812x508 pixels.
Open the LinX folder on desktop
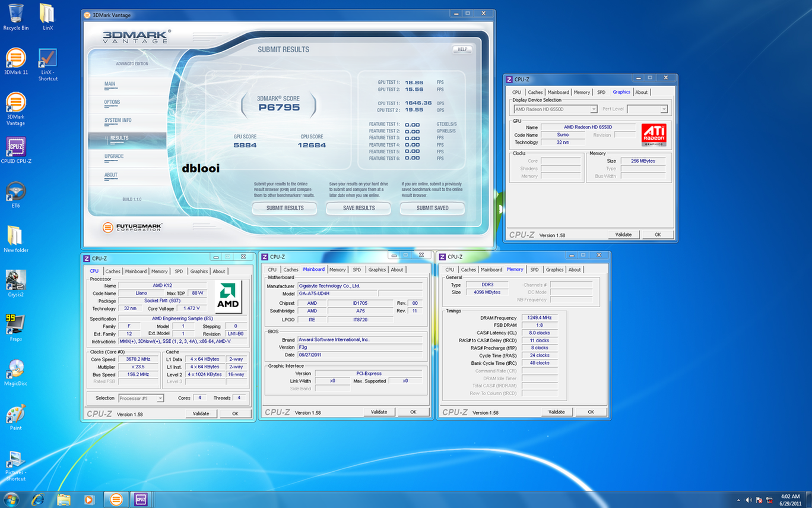tap(47, 15)
